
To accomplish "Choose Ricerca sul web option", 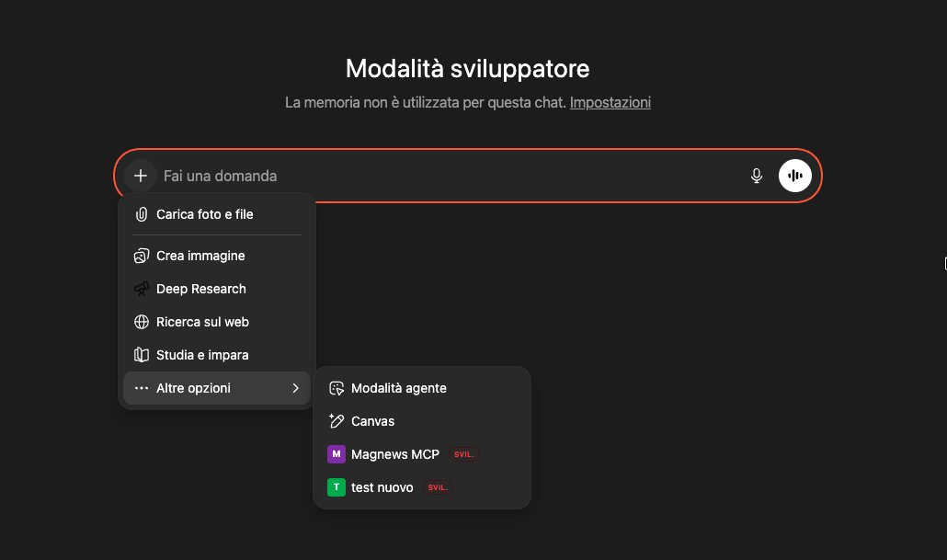I will 202,322.
